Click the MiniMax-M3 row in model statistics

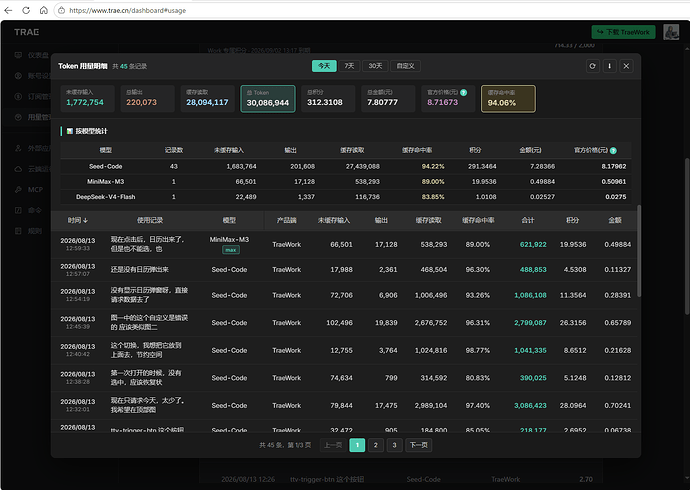tap(346, 181)
